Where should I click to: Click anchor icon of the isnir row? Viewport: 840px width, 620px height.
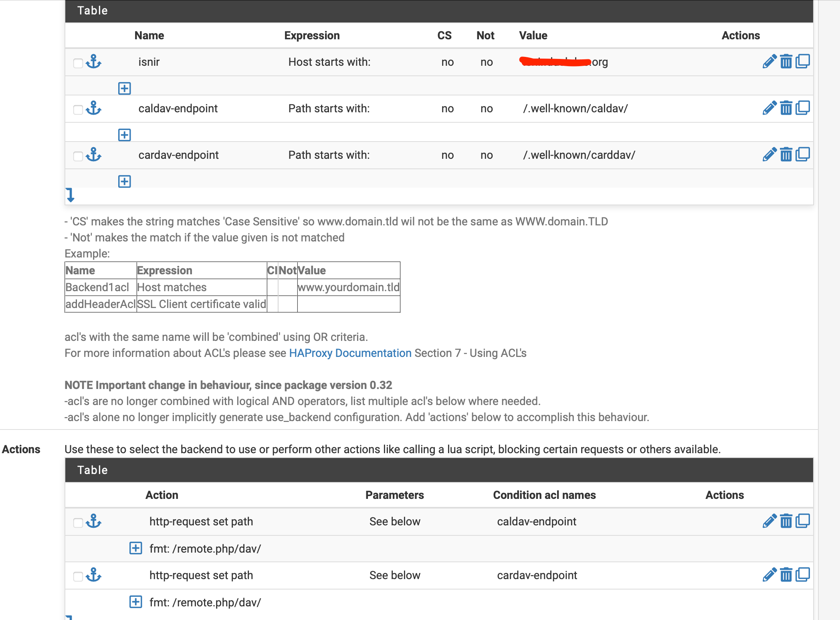tap(94, 62)
